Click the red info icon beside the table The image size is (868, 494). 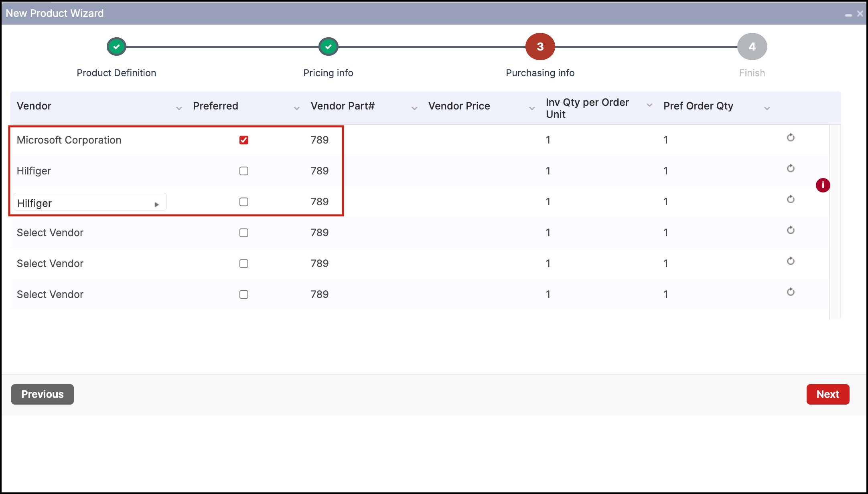[x=823, y=185]
